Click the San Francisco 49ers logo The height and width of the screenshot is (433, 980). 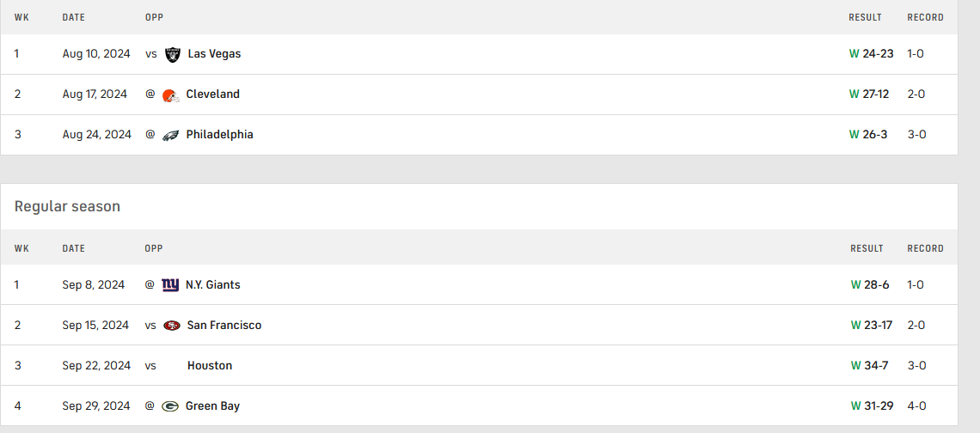pyautogui.click(x=172, y=326)
